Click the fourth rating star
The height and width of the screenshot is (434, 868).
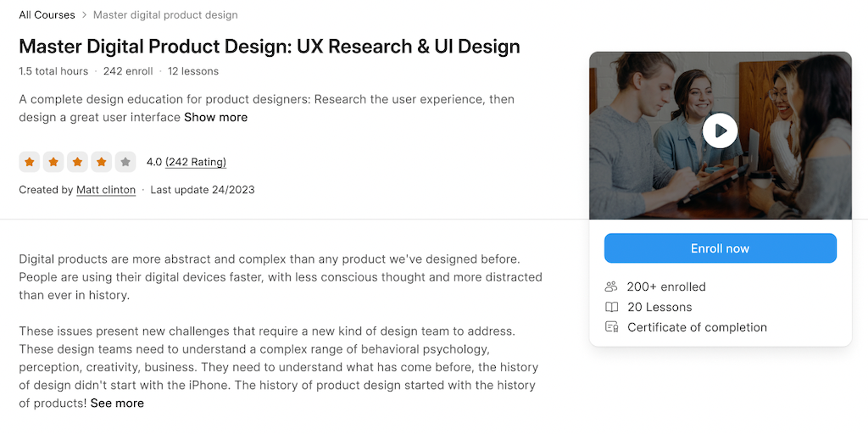102,161
